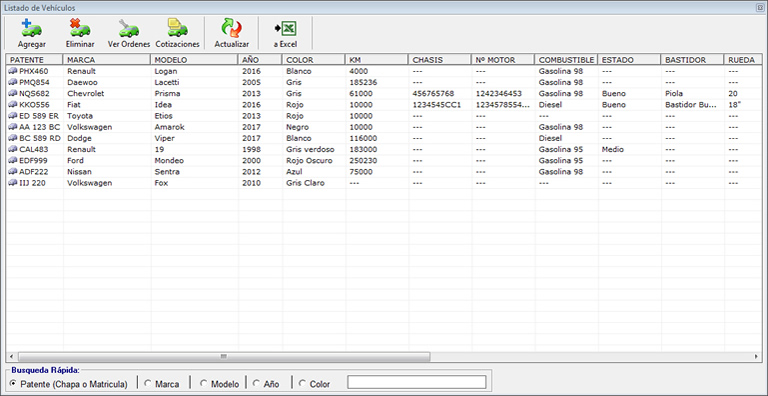The width and height of the screenshot is (768, 396).
Task: Click car icon beside PMQ854
Action: tap(13, 82)
